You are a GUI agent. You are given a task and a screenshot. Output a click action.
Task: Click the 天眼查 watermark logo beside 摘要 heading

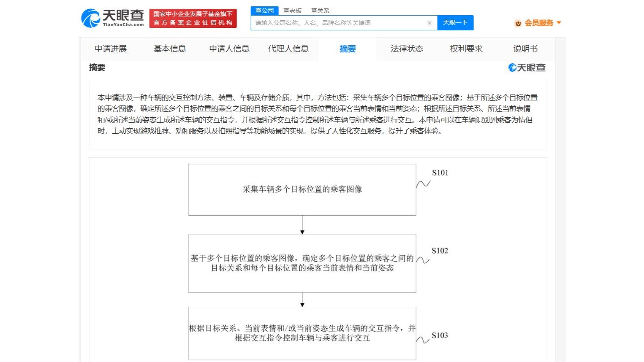coord(526,68)
